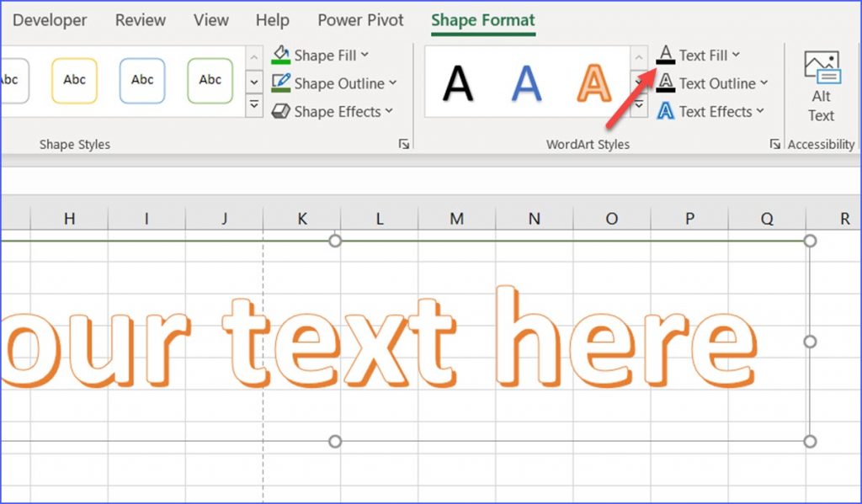Image resolution: width=862 pixels, height=504 pixels.
Task: Open the Alt Text pane
Action: [x=819, y=88]
